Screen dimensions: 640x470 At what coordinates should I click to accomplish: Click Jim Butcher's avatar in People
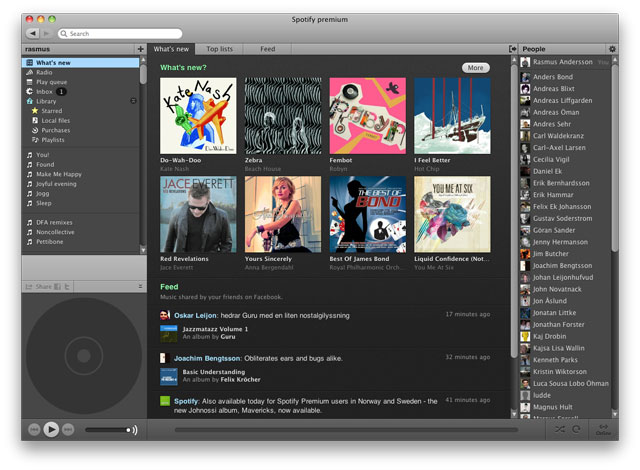pos(525,254)
